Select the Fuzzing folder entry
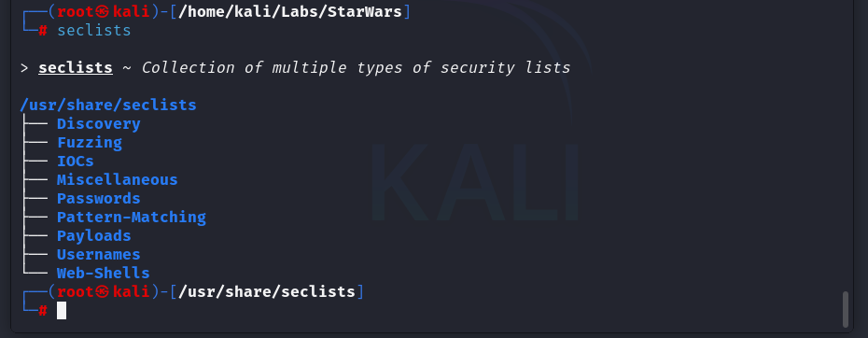 tap(89, 143)
